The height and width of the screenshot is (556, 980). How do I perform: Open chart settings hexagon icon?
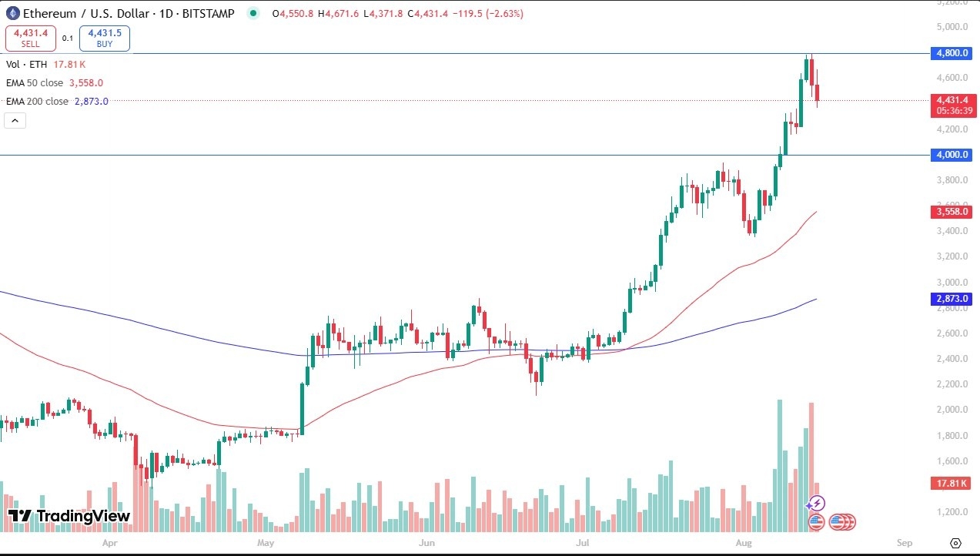pyautogui.click(x=955, y=542)
